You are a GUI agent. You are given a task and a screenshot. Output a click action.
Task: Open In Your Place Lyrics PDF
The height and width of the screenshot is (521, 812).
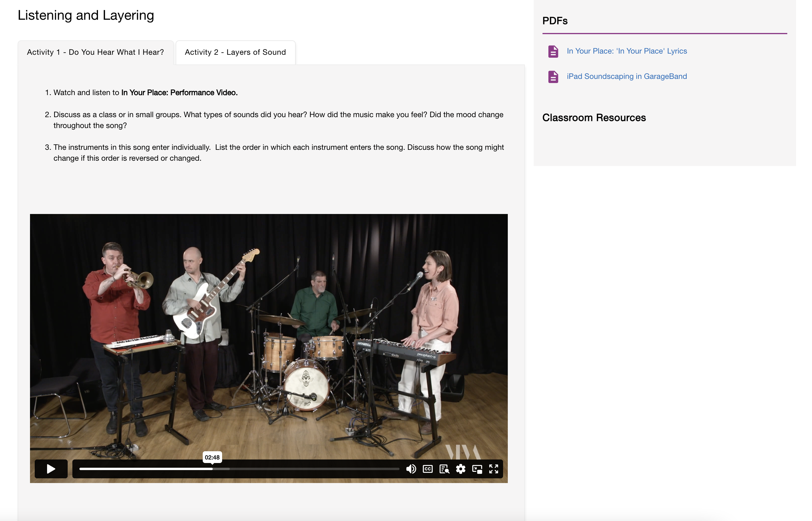tap(626, 50)
